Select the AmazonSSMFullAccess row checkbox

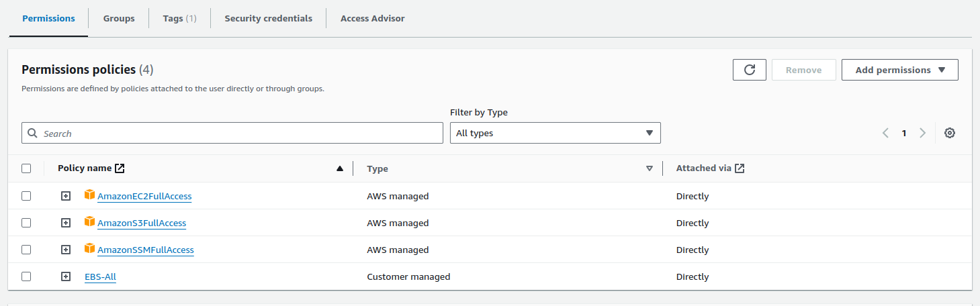[x=26, y=250]
